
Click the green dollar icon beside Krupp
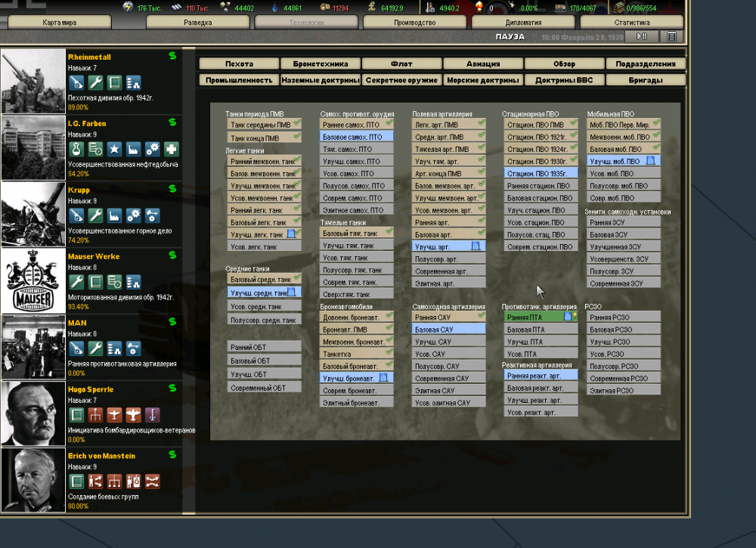(x=172, y=189)
